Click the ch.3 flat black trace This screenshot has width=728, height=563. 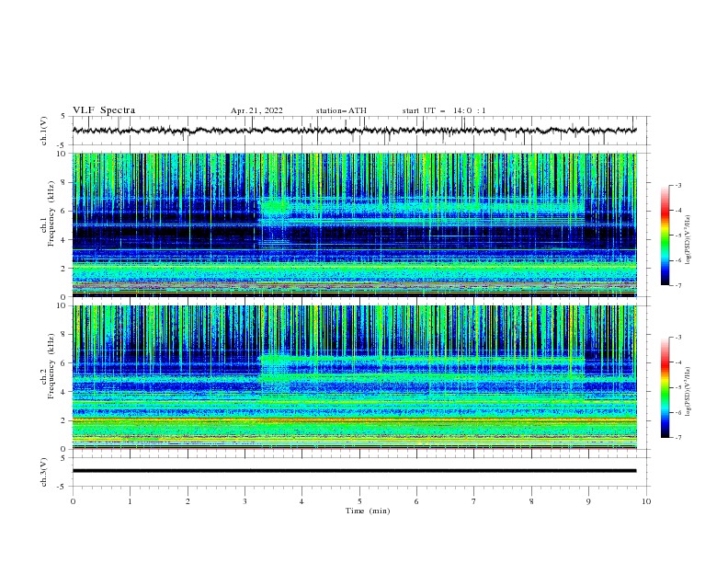pyautogui.click(x=354, y=471)
